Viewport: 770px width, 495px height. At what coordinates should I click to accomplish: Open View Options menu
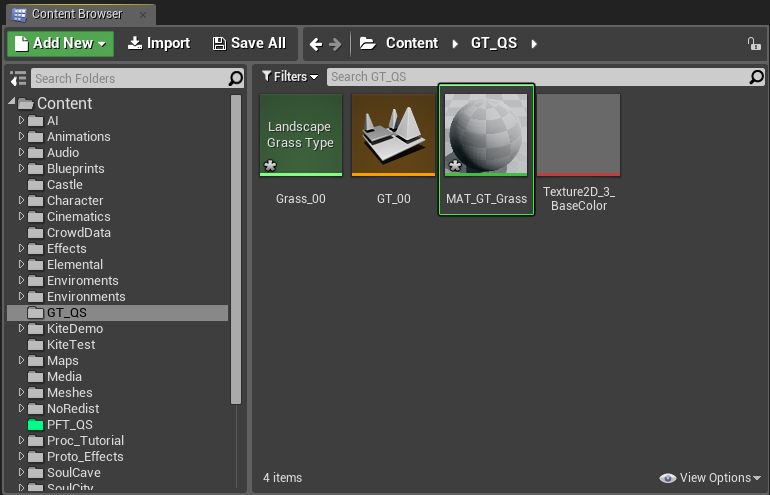click(x=710, y=478)
